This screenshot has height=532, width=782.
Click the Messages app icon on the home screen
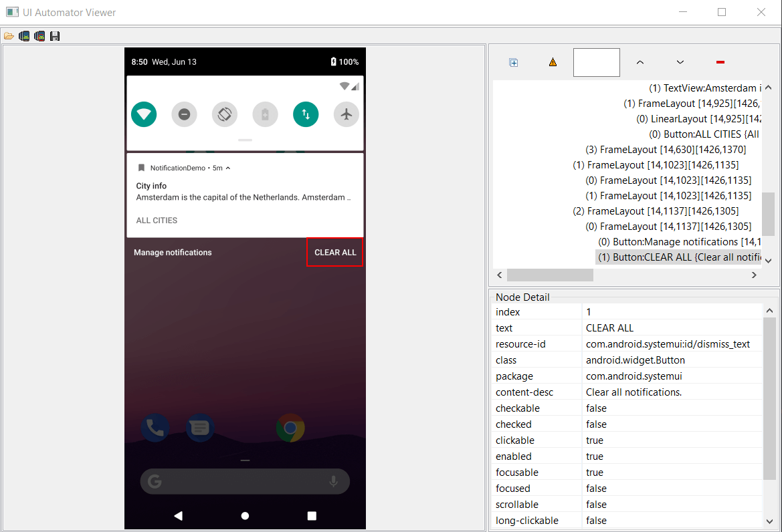click(x=200, y=428)
